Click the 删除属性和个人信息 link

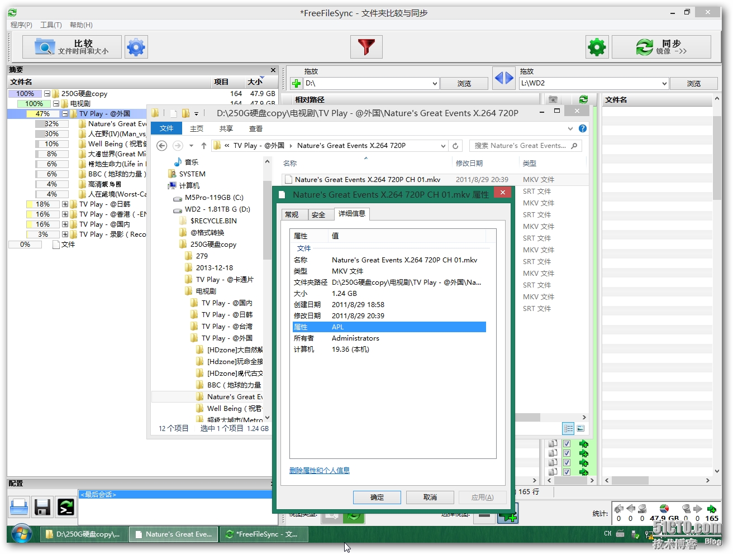click(320, 471)
